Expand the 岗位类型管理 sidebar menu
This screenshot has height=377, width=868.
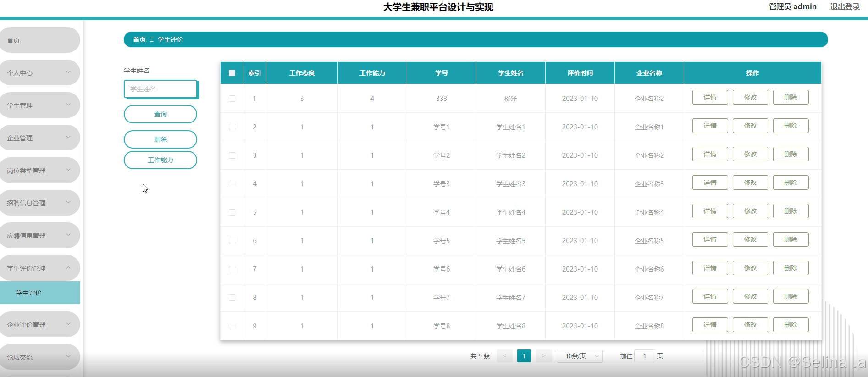(40, 170)
